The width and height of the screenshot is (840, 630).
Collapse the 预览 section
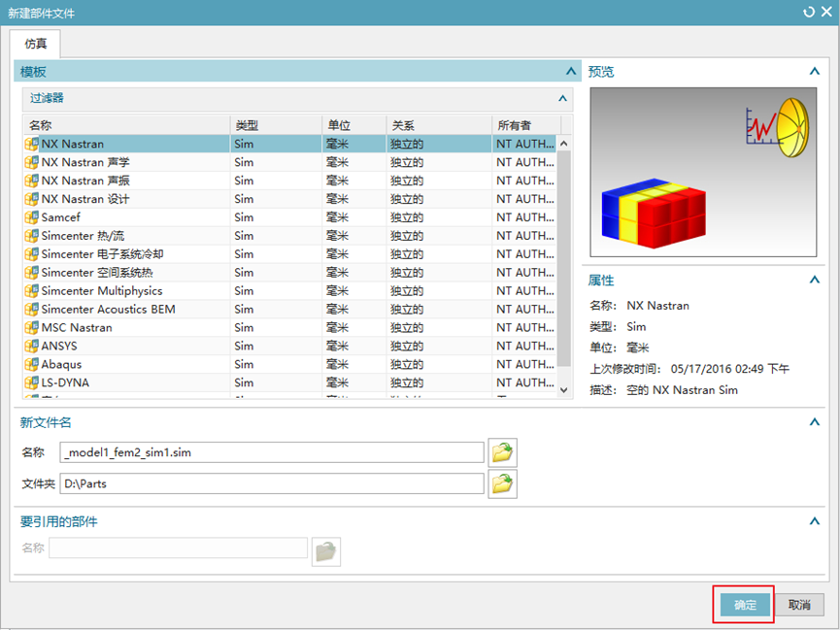[x=814, y=71]
